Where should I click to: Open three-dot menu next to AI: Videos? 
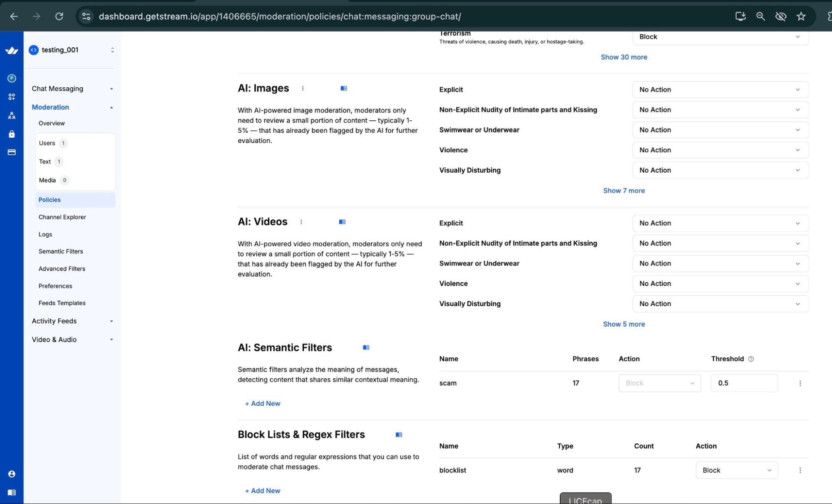(301, 222)
